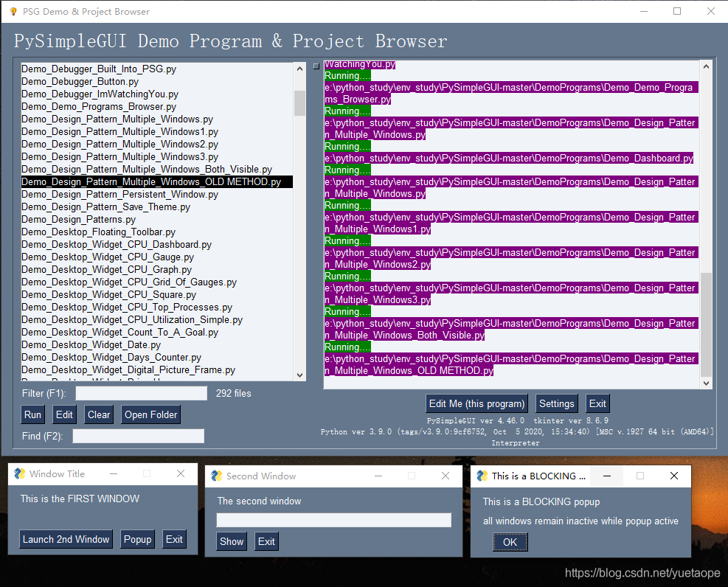The height and width of the screenshot is (587, 728).
Task: Click the Edit button below Filter
Action: (x=64, y=414)
